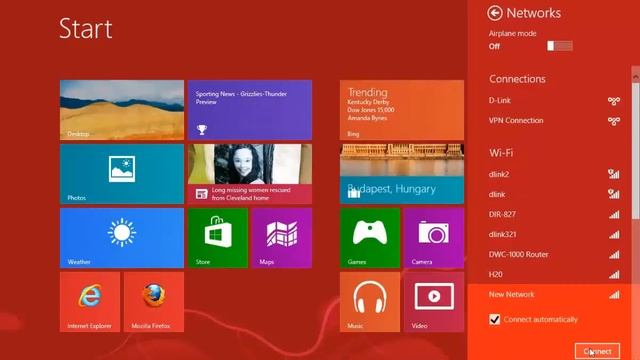This screenshot has height=360, width=640.
Task: Open the Budapest, Hungary travel tile
Action: (x=402, y=174)
